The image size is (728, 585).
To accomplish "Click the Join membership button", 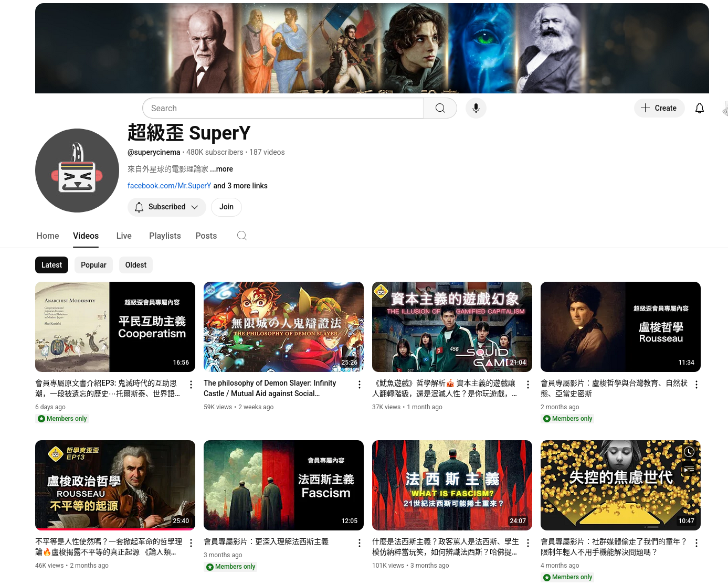I will (226, 207).
